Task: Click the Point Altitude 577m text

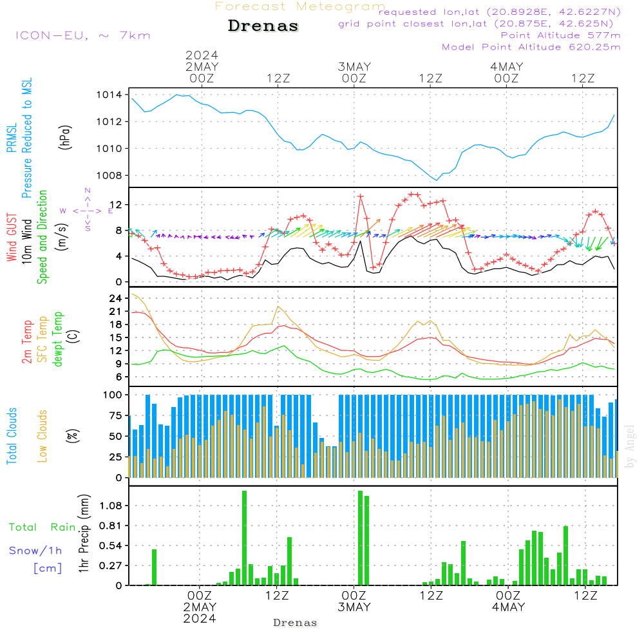Action: [x=560, y=35]
